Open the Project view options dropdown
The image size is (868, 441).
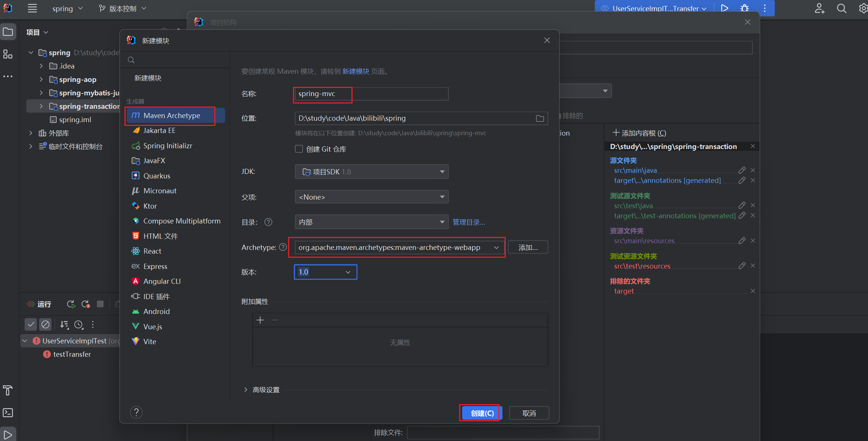[x=37, y=32]
